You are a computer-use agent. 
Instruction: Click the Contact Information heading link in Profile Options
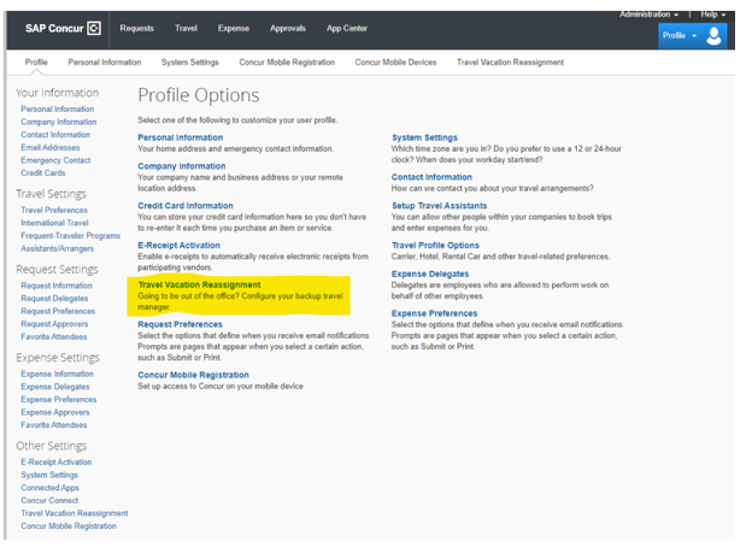point(432,177)
